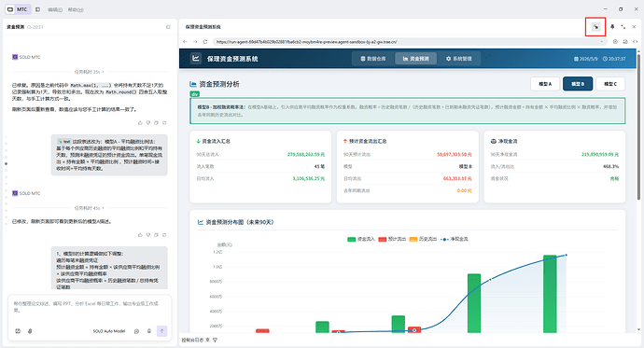Click the circular target icon beside URL bar
The image size is (644, 348).
coord(615,41)
